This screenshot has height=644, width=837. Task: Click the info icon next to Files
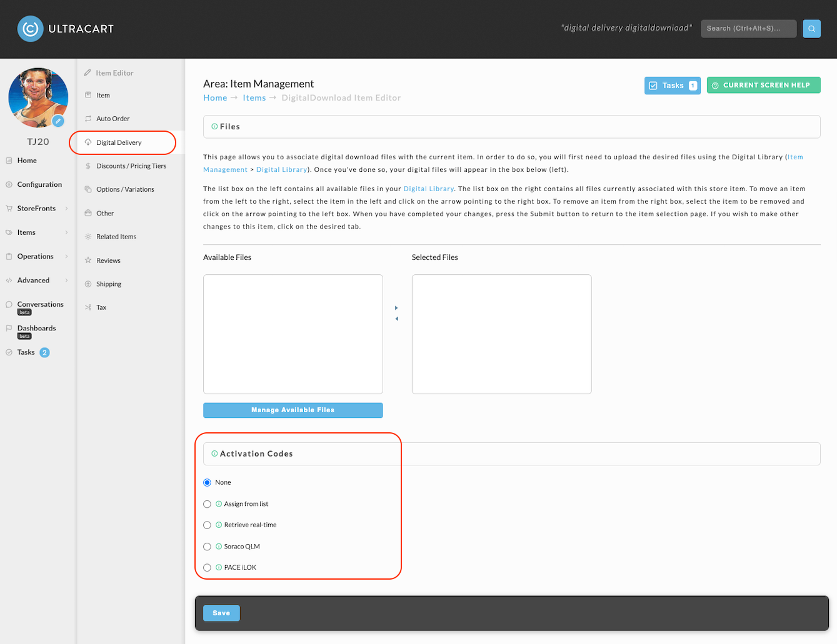pos(214,127)
